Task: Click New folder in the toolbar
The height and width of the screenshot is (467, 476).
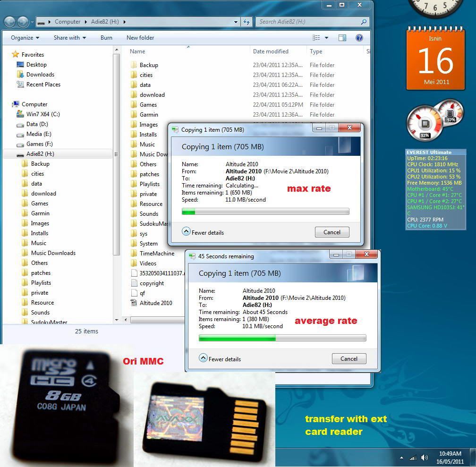Action: pos(140,38)
